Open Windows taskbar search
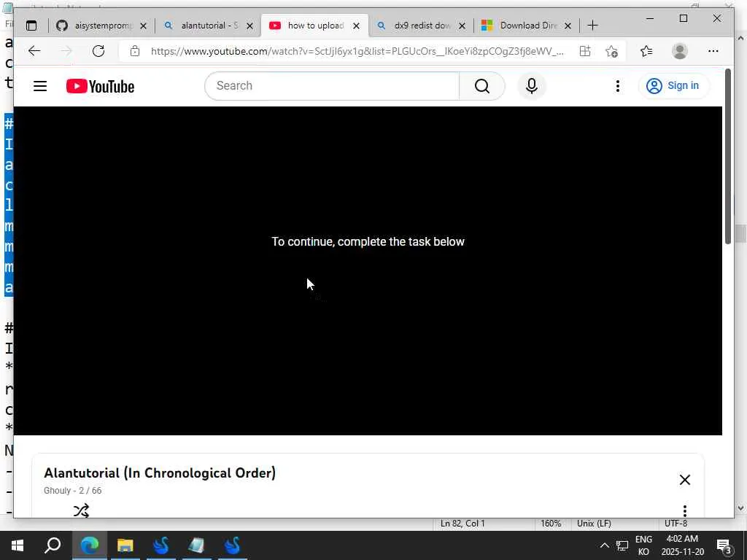The height and width of the screenshot is (560, 747). [53, 545]
